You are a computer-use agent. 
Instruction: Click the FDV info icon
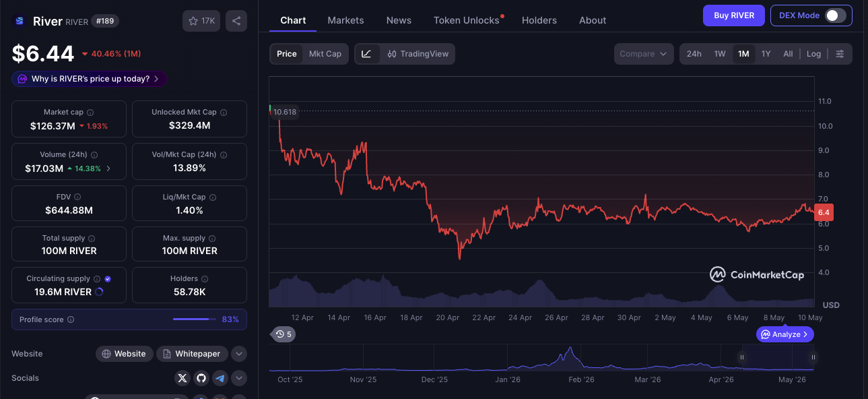77,197
